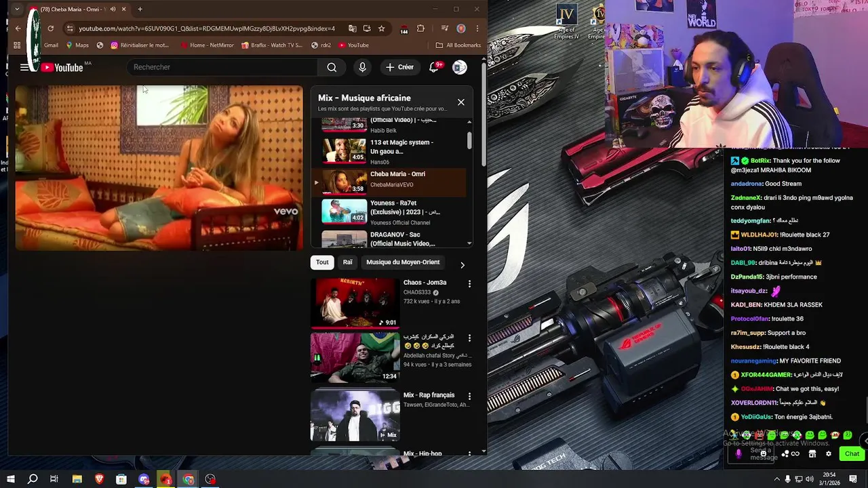868x488 pixels.
Task: Open the Maps bookmark
Action: click(x=77, y=45)
